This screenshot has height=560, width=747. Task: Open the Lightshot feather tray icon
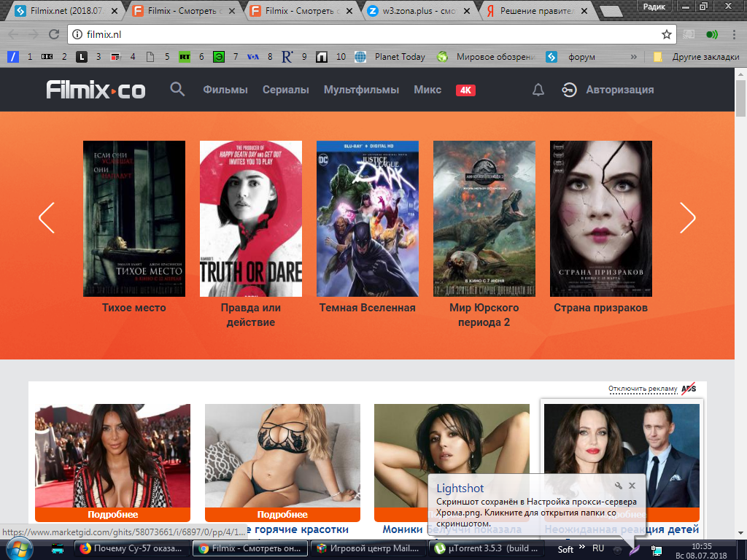tap(635, 548)
